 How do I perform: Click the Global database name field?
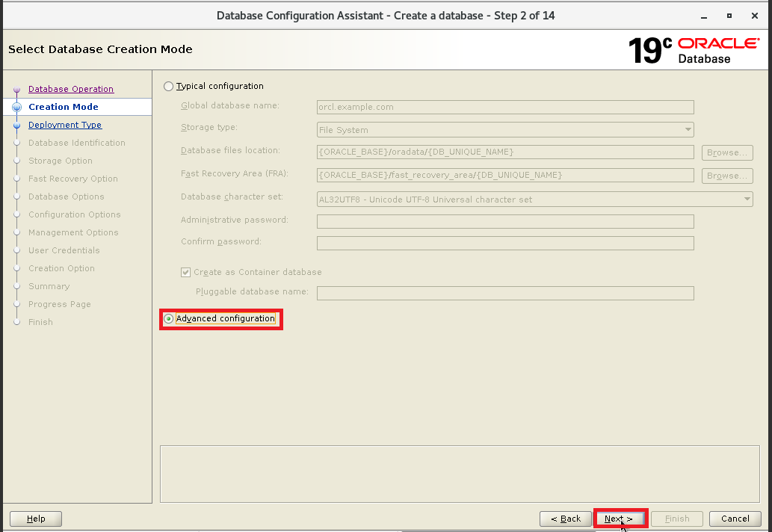click(x=505, y=108)
